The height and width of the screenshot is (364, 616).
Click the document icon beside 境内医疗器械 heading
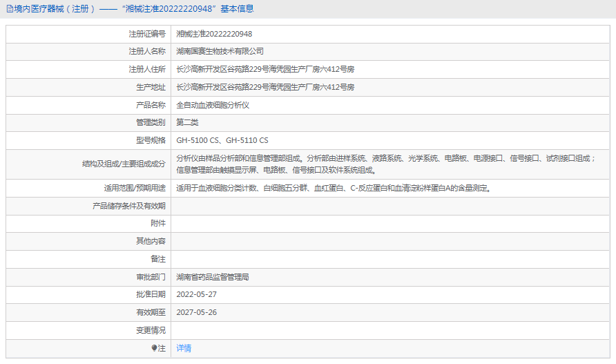[x=10, y=9]
